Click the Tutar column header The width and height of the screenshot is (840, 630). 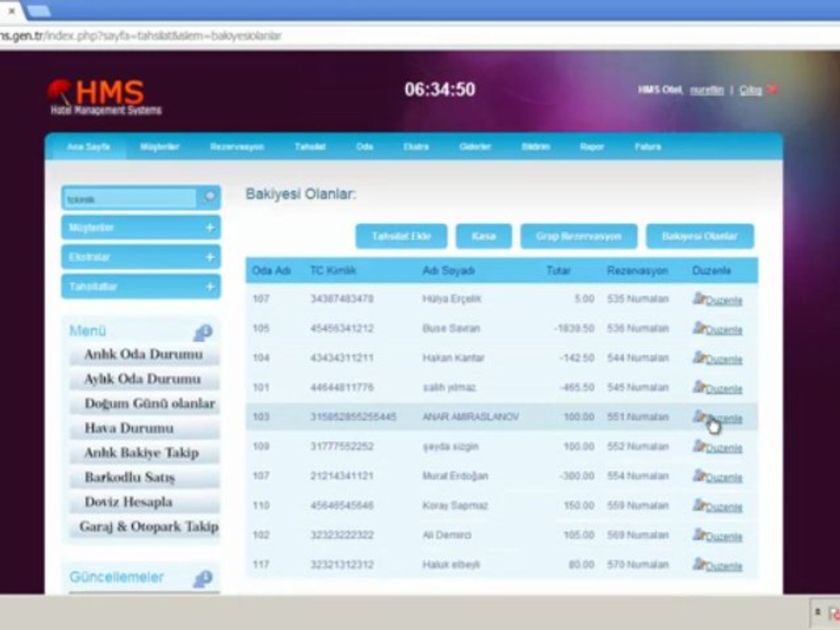click(x=558, y=270)
